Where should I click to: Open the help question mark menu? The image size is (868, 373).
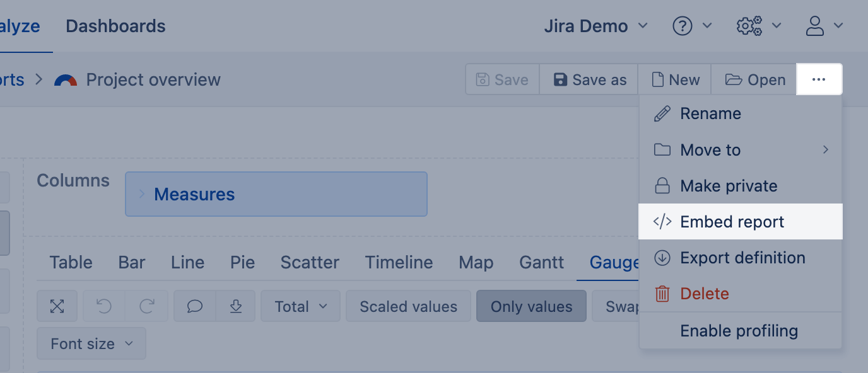(692, 26)
